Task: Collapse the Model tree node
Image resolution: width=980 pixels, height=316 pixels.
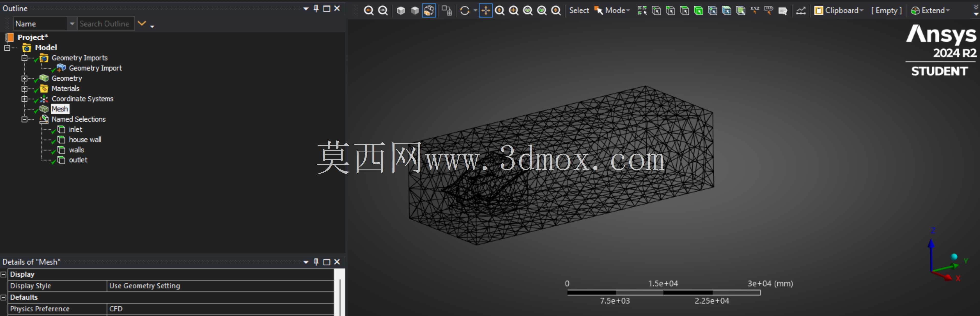Action: click(7, 48)
